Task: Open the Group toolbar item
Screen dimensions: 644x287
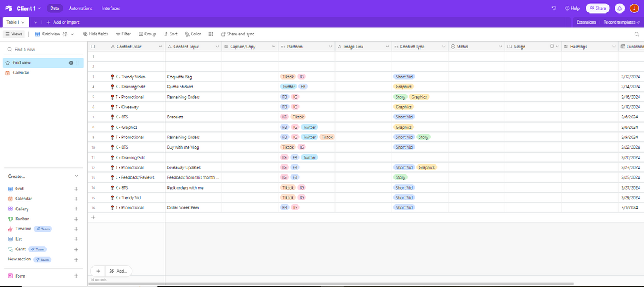Action: [147, 34]
